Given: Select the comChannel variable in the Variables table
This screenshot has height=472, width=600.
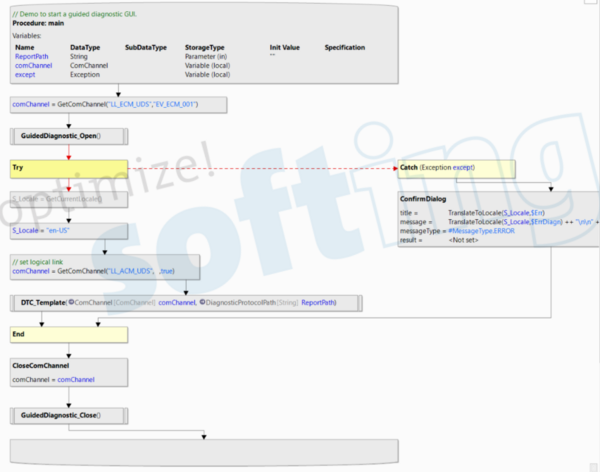Looking at the screenshot, I should (x=34, y=65).
